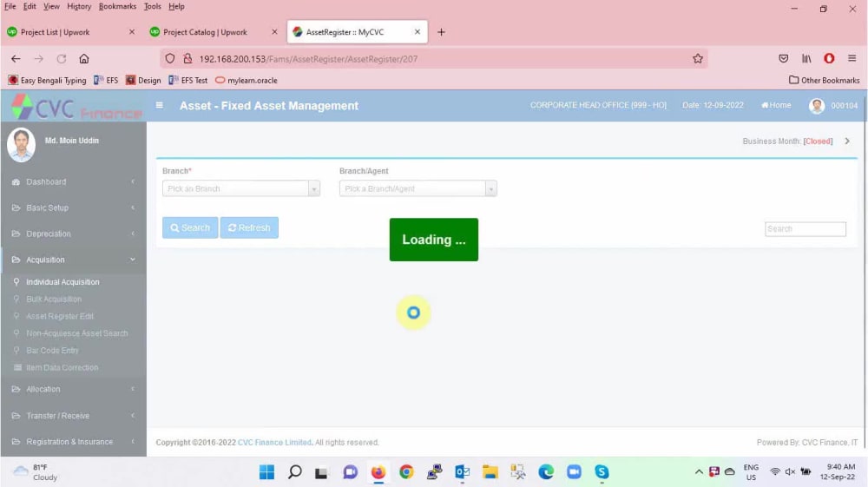868x487 pixels.
Task: Open Outlook from the taskbar
Action: tap(463, 472)
